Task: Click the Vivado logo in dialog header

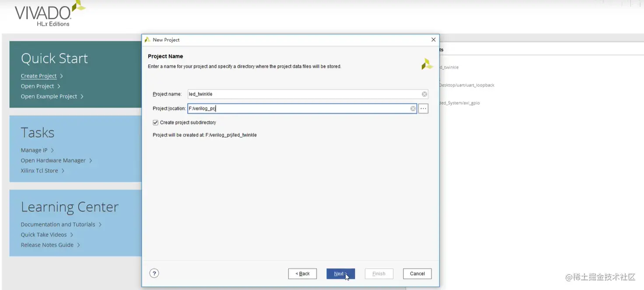Action: (x=427, y=64)
